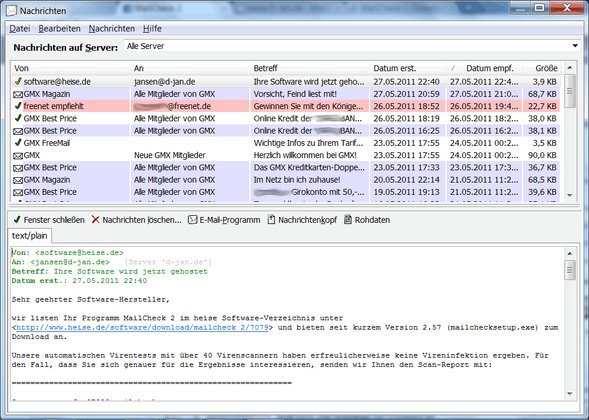
Task: Click the envelope icon of GMX Best Price 16:25 message
Action: click(x=18, y=131)
